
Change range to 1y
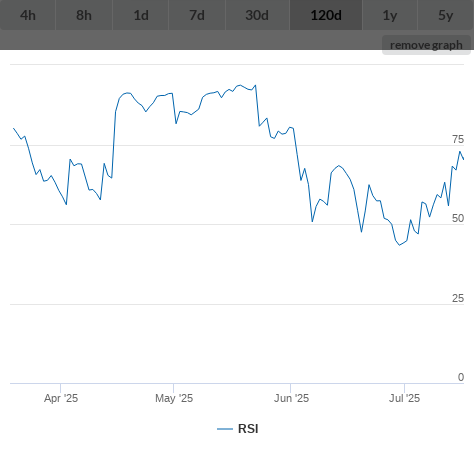tap(390, 15)
